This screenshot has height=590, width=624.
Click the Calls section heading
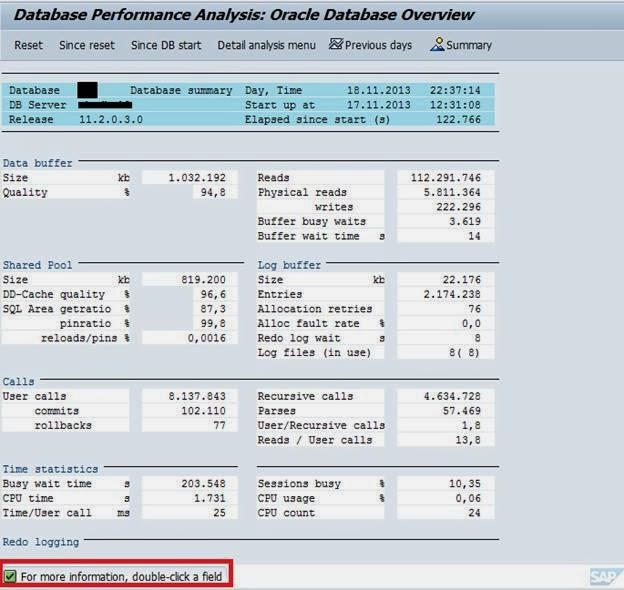tap(18, 382)
